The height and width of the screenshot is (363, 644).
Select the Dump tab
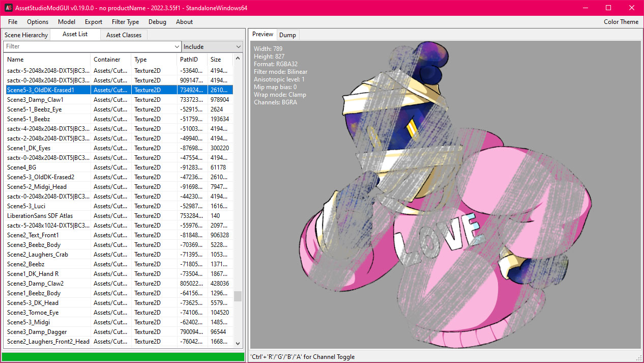(287, 35)
